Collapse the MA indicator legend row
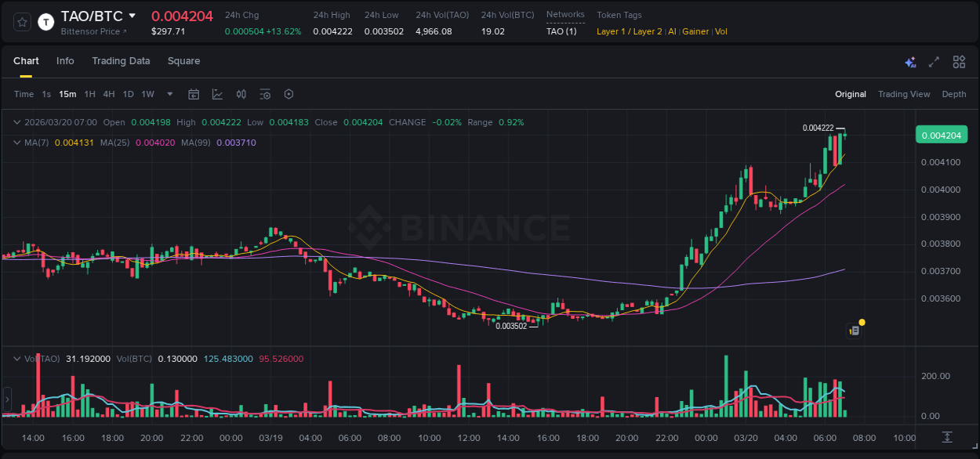980x459 pixels. [16, 143]
